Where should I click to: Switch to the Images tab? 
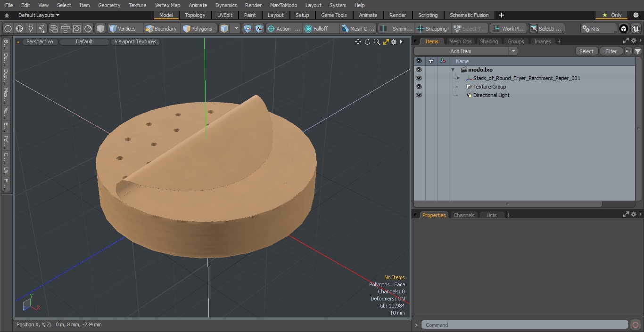coord(542,41)
